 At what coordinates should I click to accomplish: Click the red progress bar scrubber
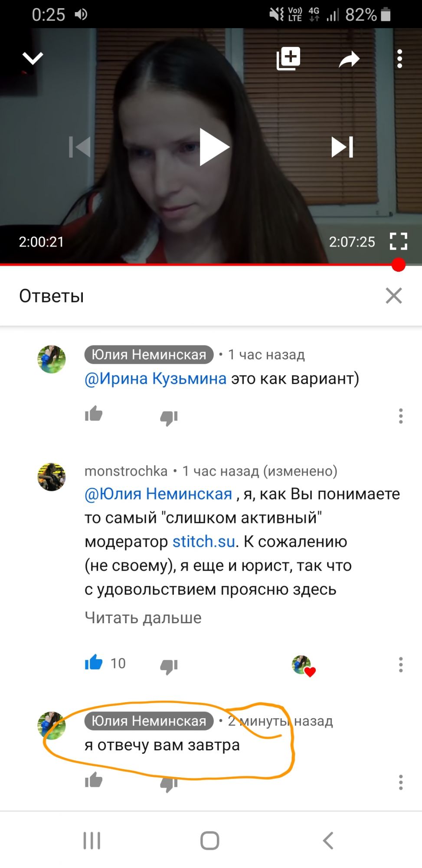(398, 265)
